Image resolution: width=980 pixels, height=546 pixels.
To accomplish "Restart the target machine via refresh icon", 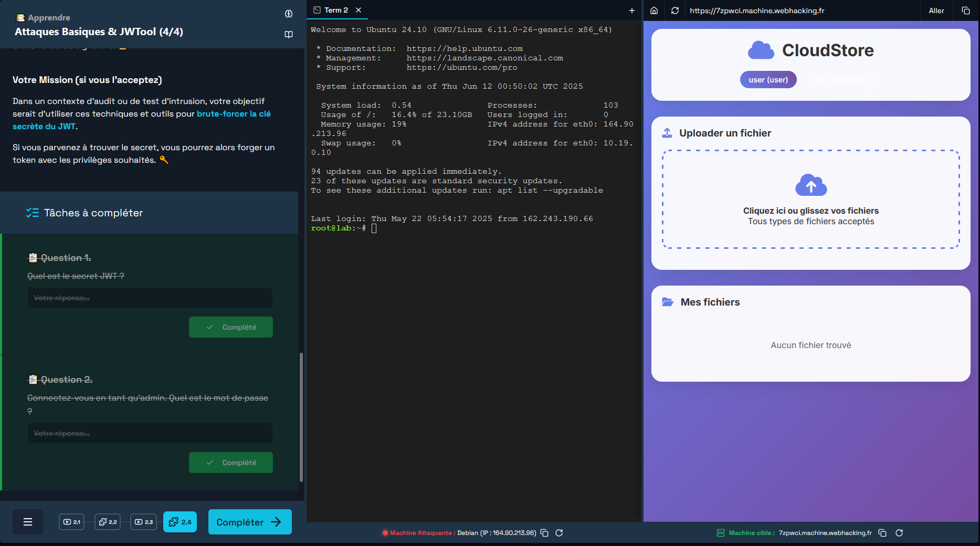I will (x=899, y=533).
